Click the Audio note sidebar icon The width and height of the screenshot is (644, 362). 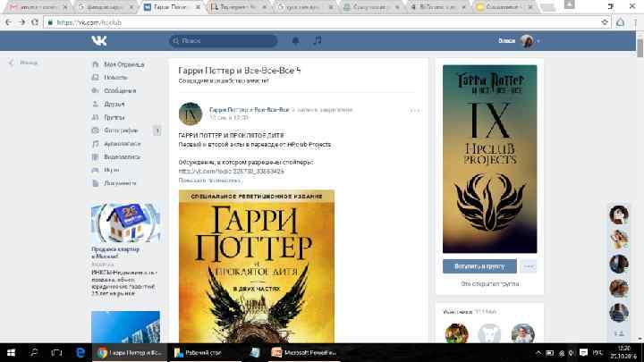(96, 144)
